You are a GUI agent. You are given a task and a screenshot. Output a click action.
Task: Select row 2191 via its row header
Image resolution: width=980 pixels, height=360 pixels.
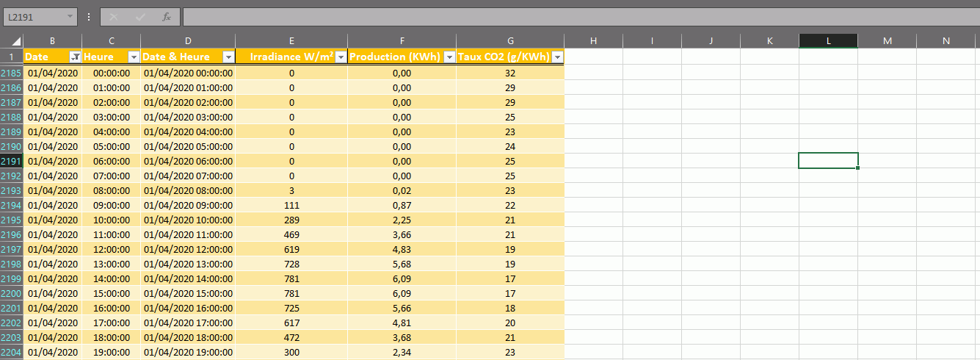12,161
